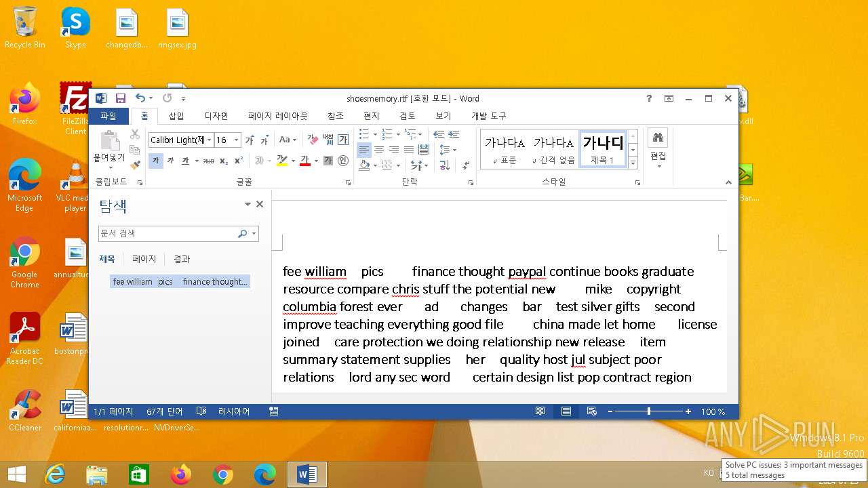Screen dimensions: 868x488
Task: Toggle Italic formatting
Action: [x=170, y=161]
